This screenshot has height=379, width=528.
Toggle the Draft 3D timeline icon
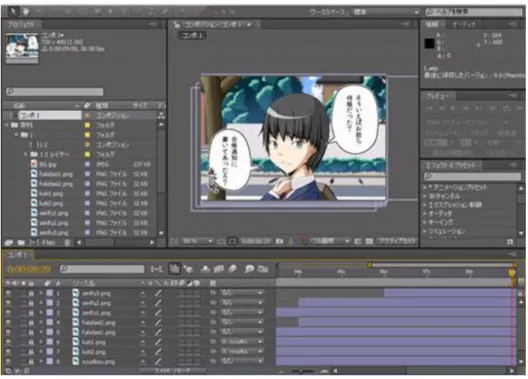(x=189, y=269)
